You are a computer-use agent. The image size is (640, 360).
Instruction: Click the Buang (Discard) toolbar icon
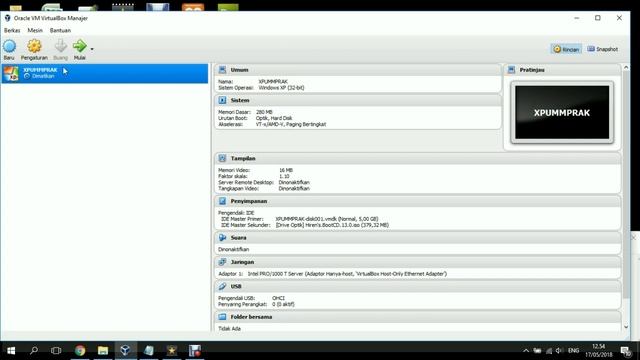pos(60,46)
